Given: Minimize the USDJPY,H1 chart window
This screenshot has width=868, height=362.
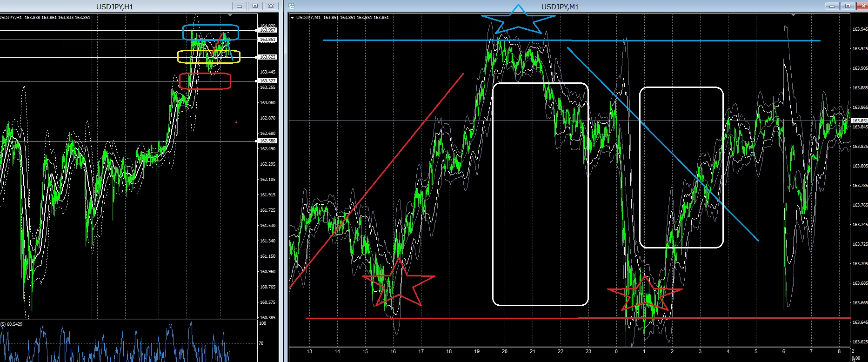Looking at the screenshot, I should 239,6.
